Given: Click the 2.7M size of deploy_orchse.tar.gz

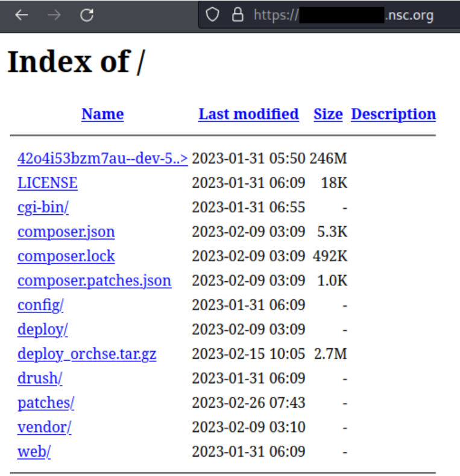Looking at the screenshot, I should coord(330,354).
